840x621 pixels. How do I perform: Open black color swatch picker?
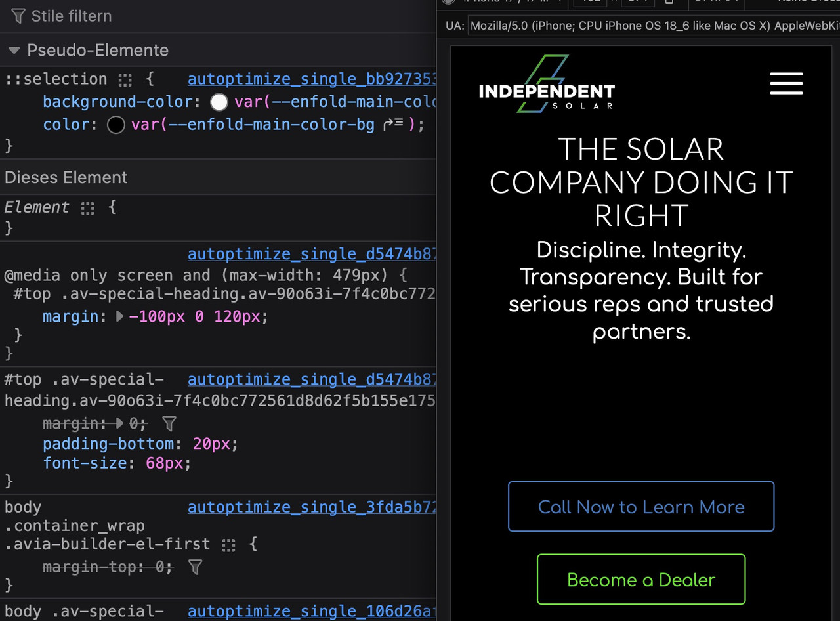[116, 125]
